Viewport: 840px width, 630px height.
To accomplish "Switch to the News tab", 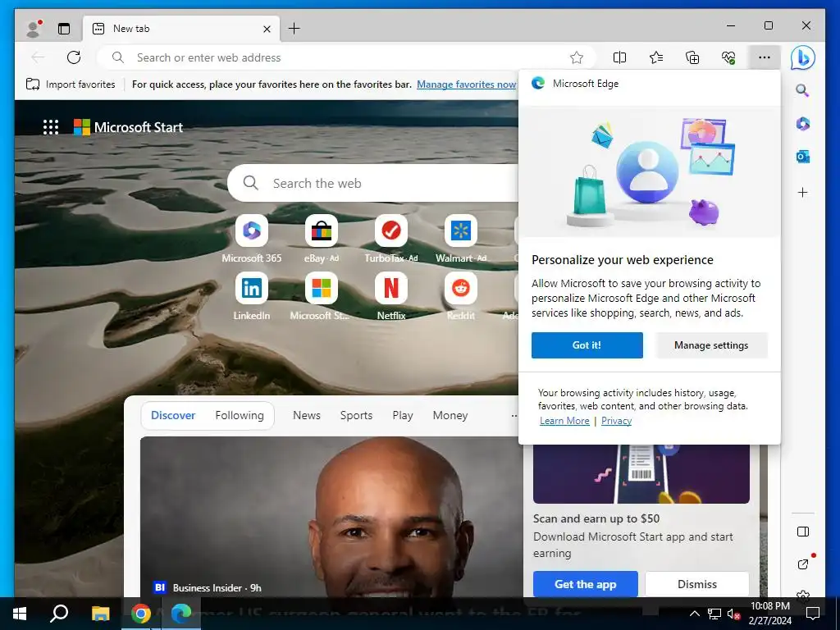I will point(307,415).
